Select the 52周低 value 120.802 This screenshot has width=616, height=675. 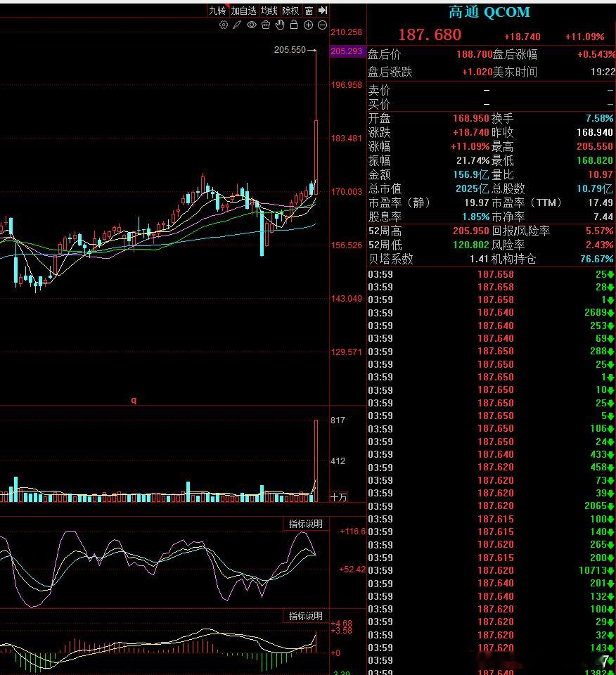point(471,245)
